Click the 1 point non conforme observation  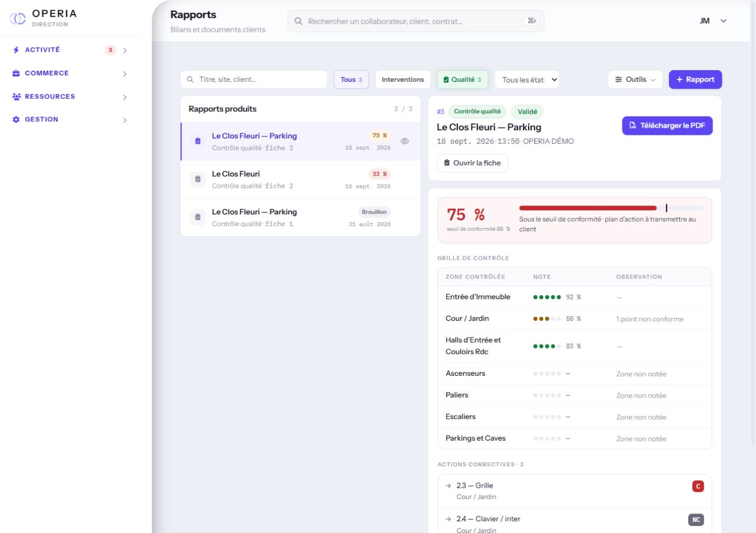coord(650,319)
